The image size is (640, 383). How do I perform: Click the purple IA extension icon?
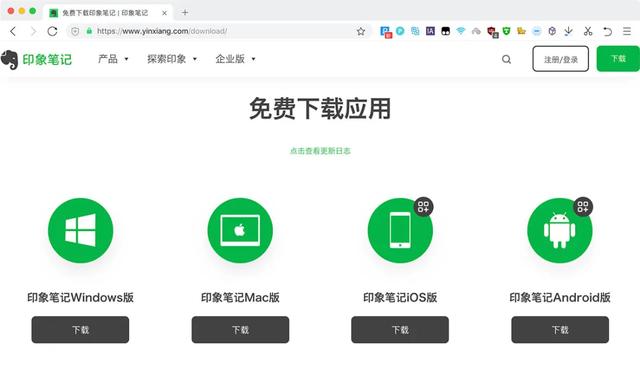(x=430, y=31)
